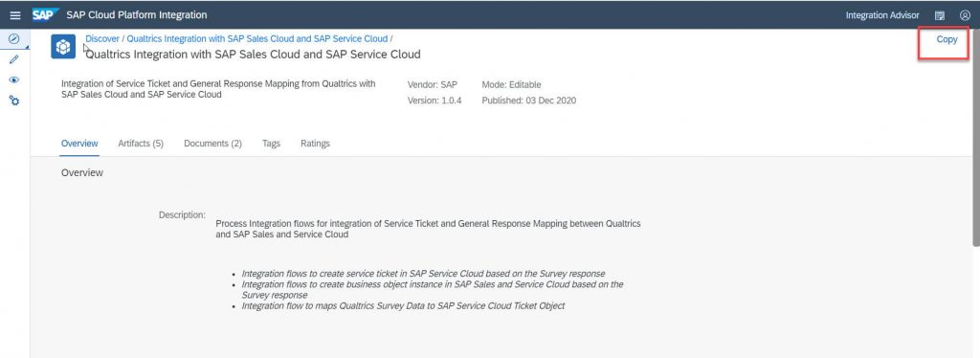Click the SAP Cloud Platform Integration title
The width and height of the screenshot is (980, 358).
(x=136, y=15)
